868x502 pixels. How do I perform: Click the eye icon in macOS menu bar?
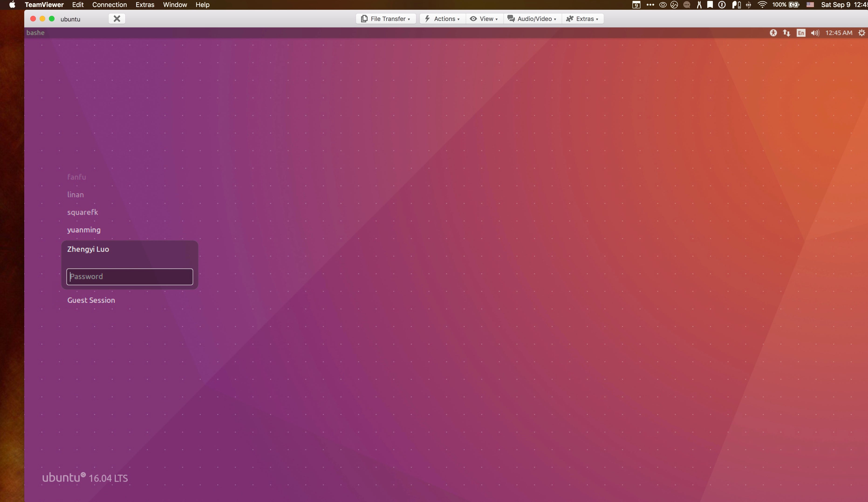point(663,4)
